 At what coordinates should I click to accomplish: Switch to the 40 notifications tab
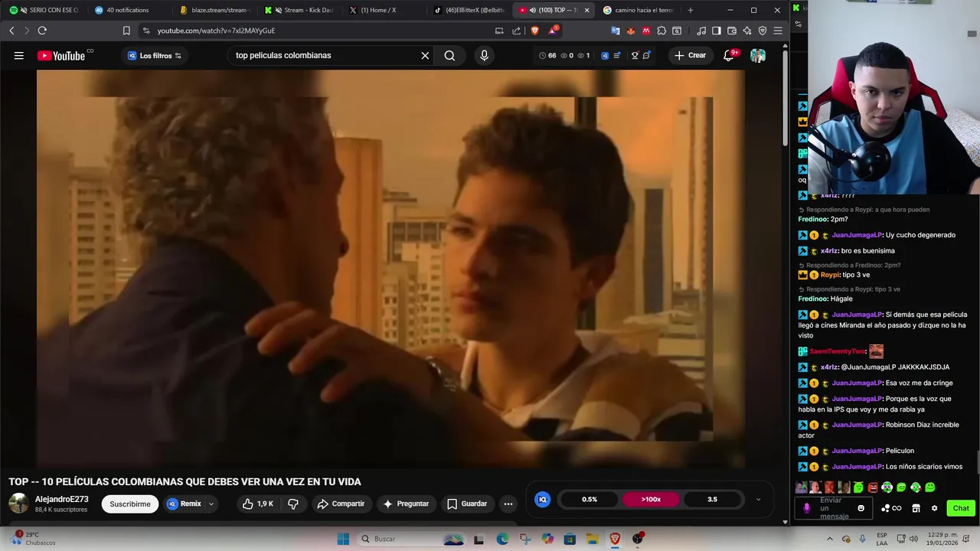coord(126,10)
